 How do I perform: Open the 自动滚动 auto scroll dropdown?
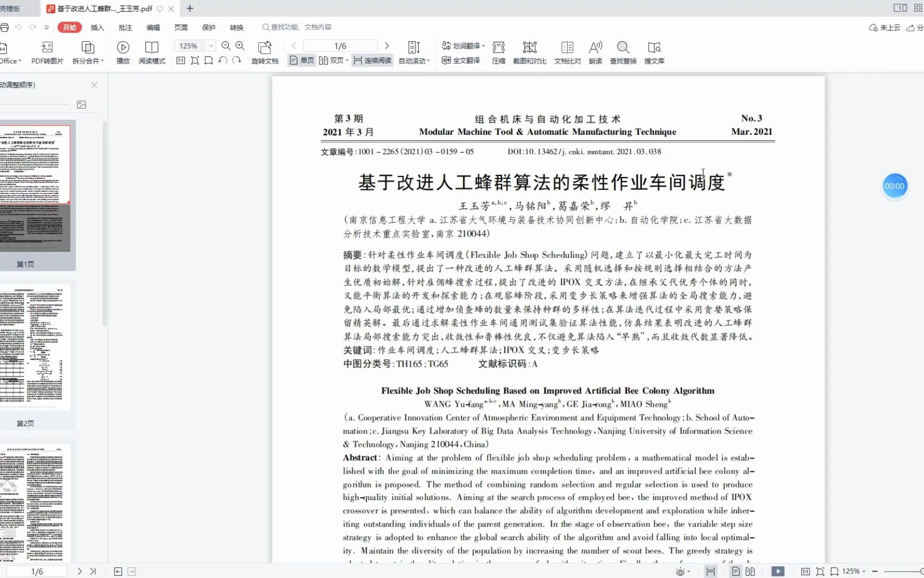click(414, 53)
